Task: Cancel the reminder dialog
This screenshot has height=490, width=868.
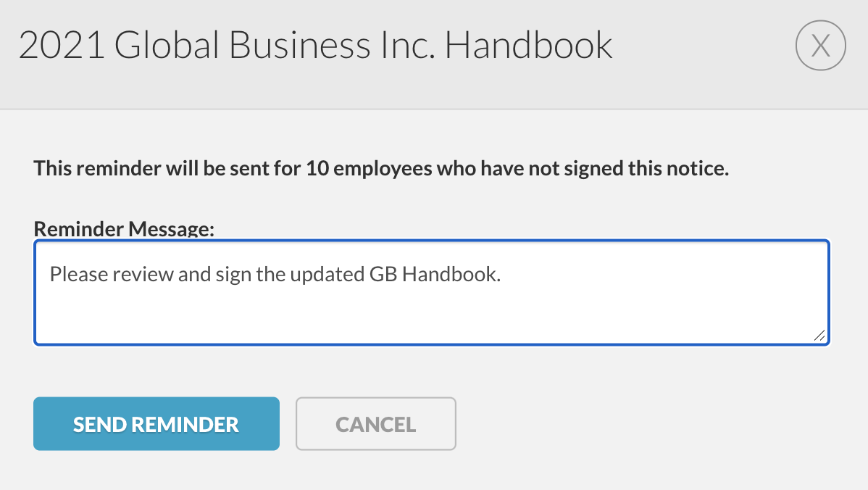Action: (375, 423)
